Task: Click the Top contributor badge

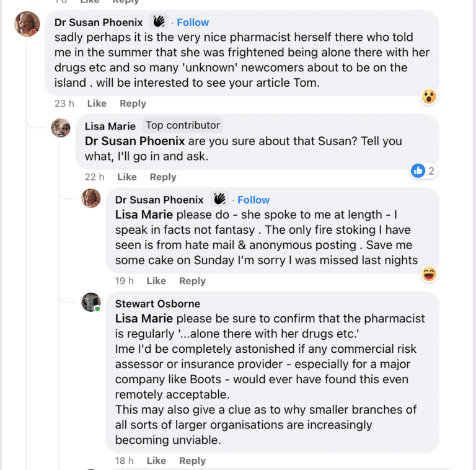Action: click(183, 125)
